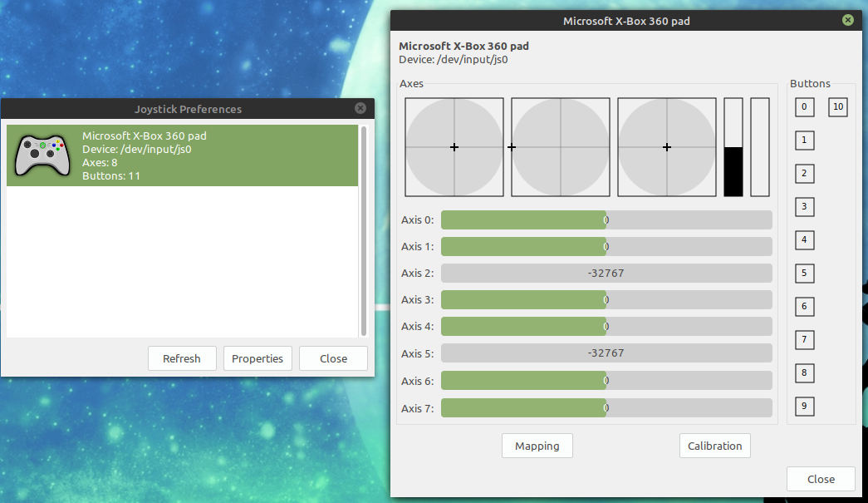Click button indicator 9
This screenshot has height=503, width=868.
pyautogui.click(x=804, y=406)
